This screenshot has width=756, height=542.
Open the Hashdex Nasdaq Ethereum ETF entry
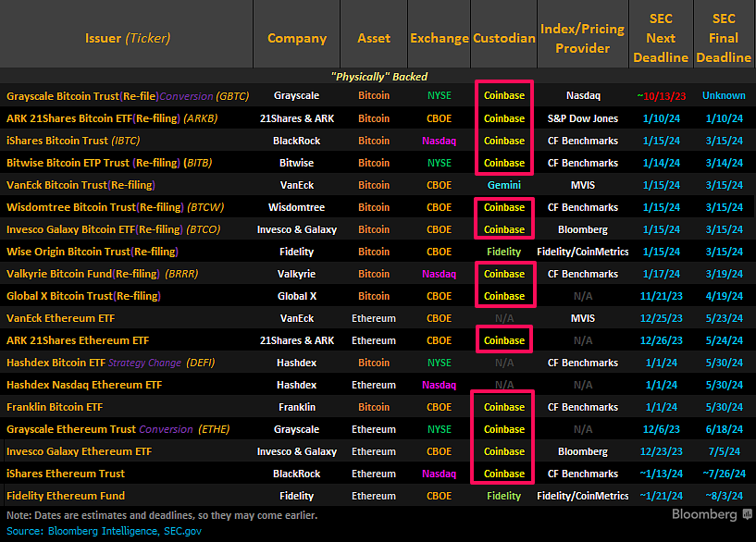84,385
